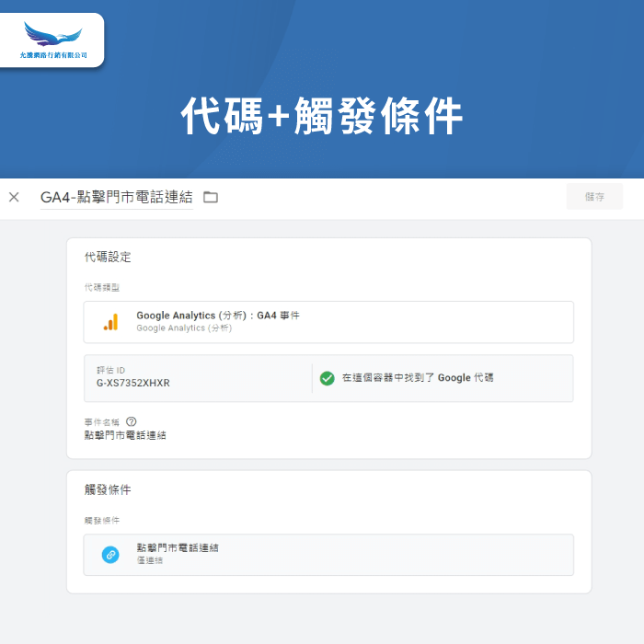Click the Google Analytics bar chart icon
Viewport: 644px width, 644px height.
pyautogui.click(x=110, y=322)
